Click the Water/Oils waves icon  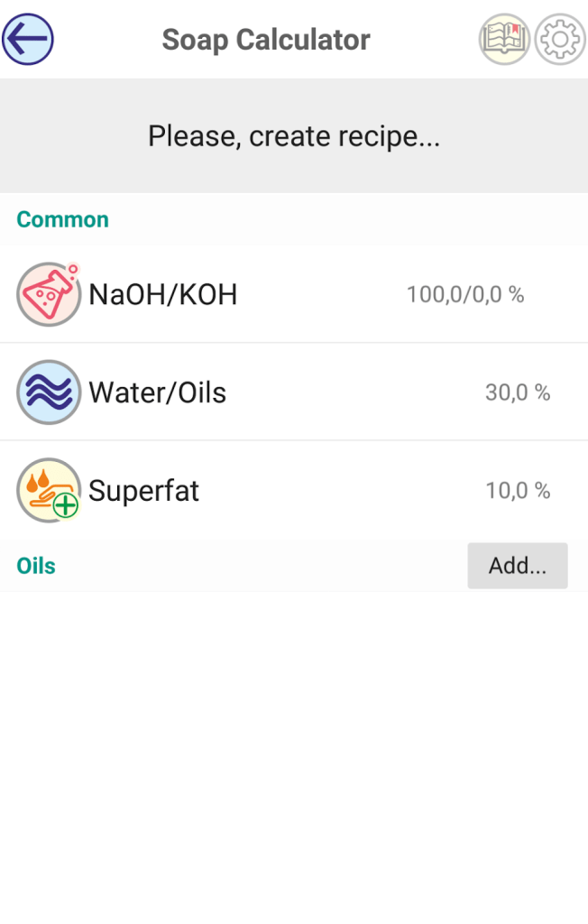[x=49, y=393]
